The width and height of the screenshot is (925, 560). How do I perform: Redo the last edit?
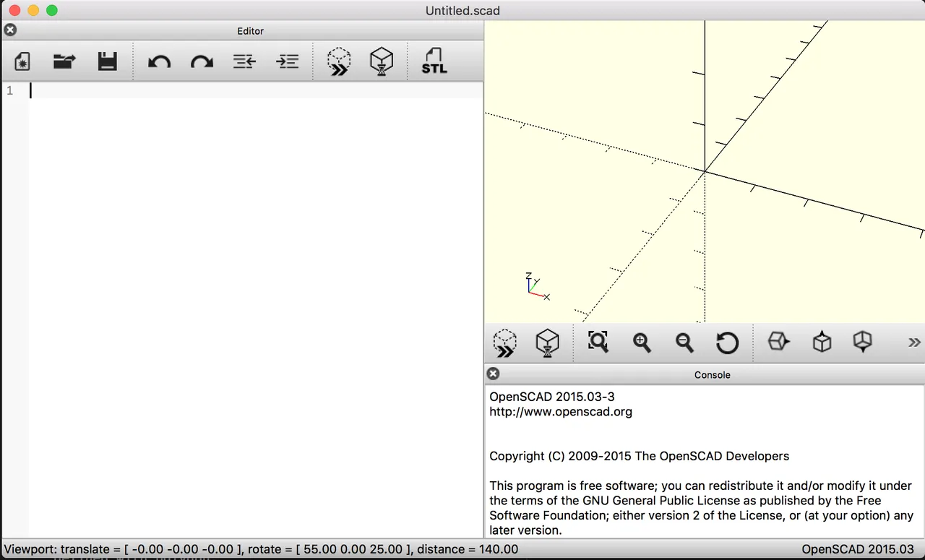coord(202,61)
